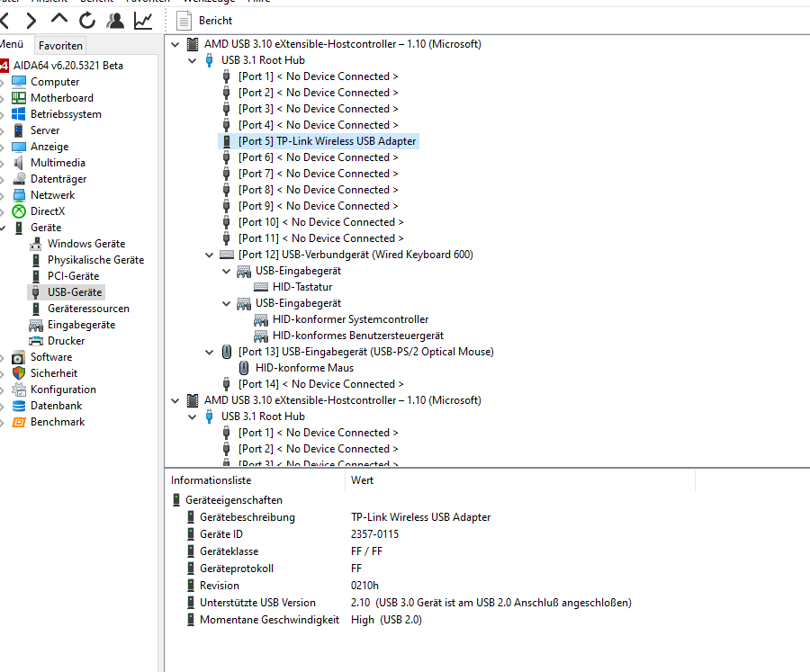Collapse the second USB 3.1 Root Hub

point(193,417)
